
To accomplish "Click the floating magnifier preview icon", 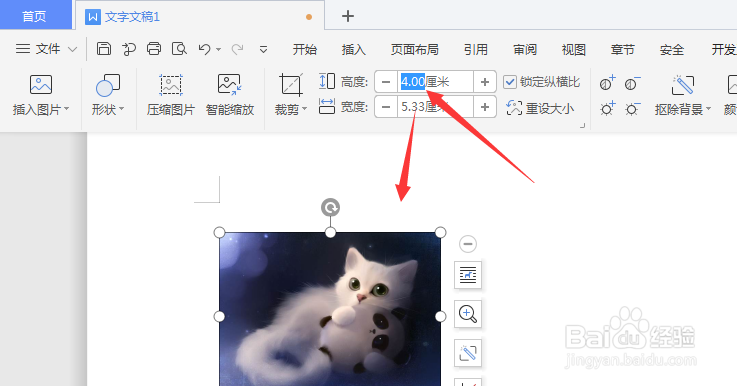I will [468, 314].
